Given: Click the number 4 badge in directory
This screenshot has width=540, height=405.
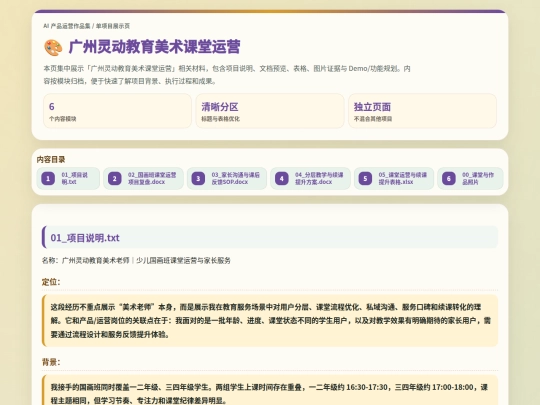Looking at the screenshot, I should 282,179.
